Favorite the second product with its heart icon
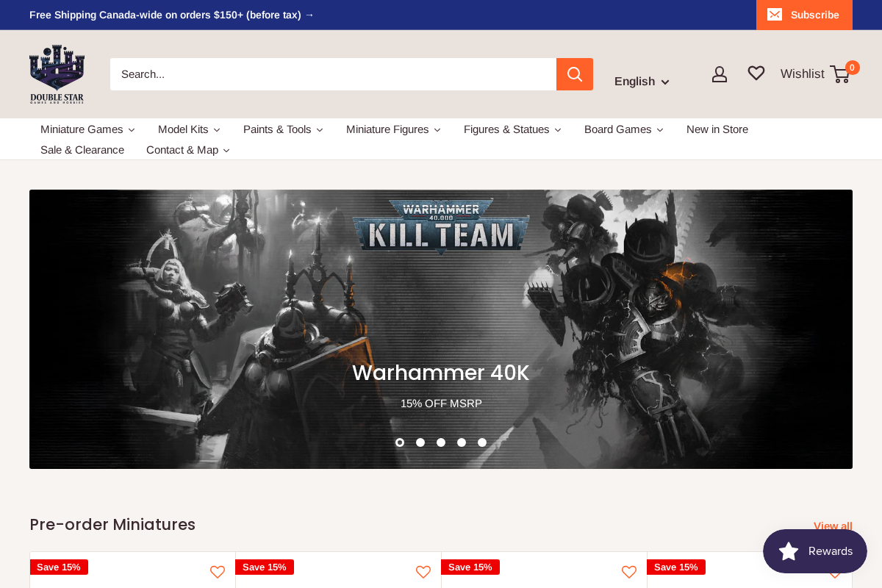Screen dimensions: 882x588 coord(423,572)
